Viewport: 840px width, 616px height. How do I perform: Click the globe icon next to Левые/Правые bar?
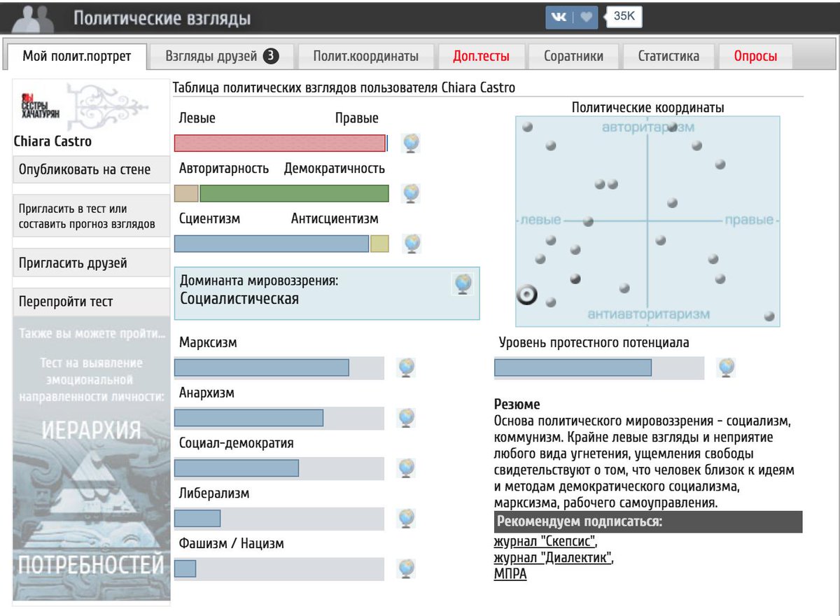coord(411,143)
